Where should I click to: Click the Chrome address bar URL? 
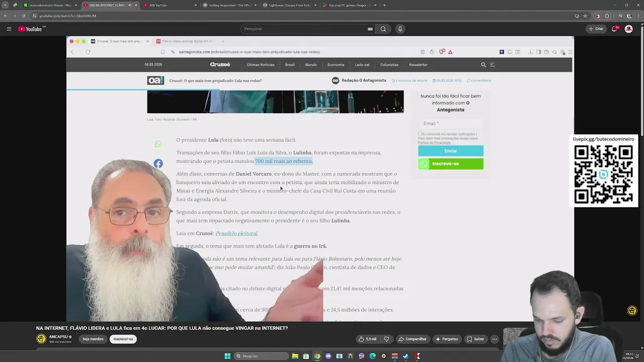67,16
